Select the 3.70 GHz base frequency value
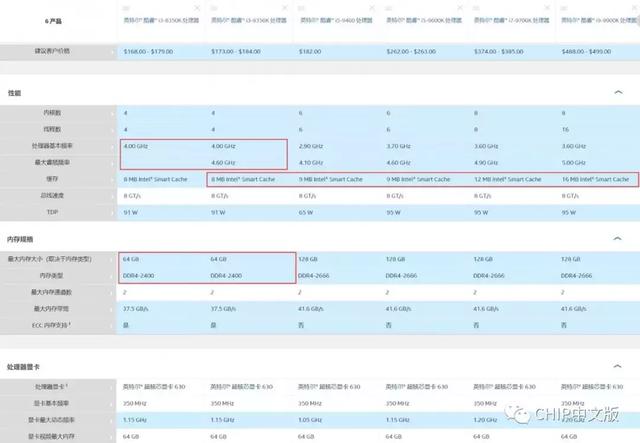 click(399, 146)
